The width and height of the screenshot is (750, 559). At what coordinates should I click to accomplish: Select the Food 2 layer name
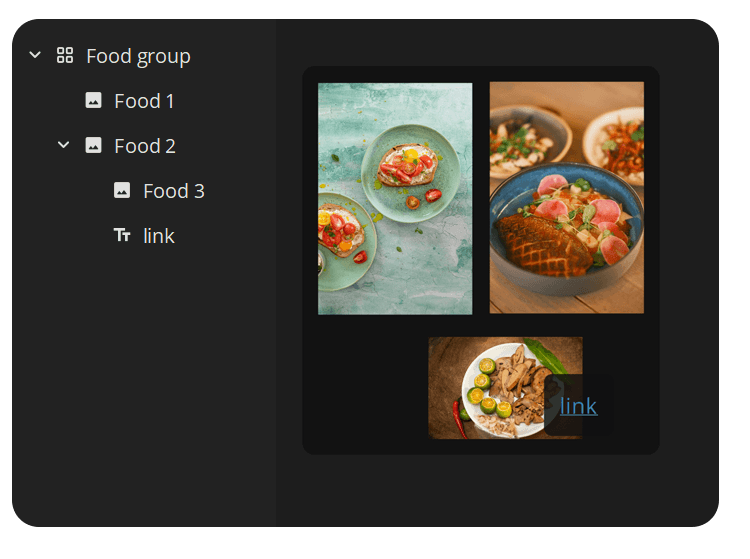145,146
